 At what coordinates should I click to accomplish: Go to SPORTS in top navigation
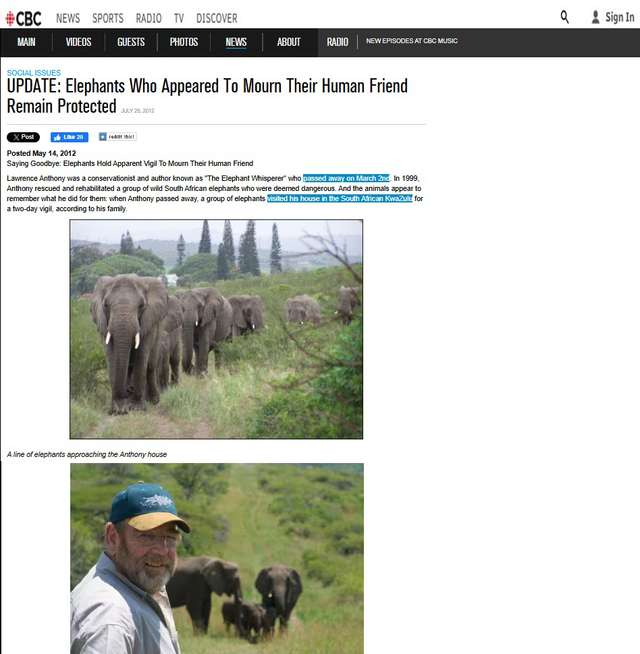click(x=108, y=18)
